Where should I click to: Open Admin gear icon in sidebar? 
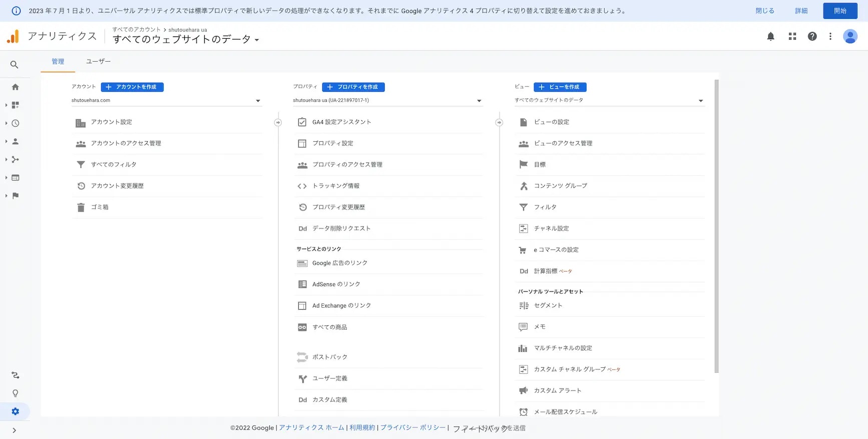coord(16,411)
